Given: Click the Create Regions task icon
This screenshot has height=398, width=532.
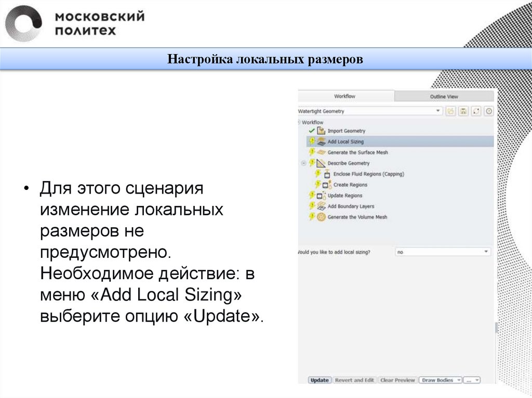Looking at the screenshot, I should (x=327, y=185).
